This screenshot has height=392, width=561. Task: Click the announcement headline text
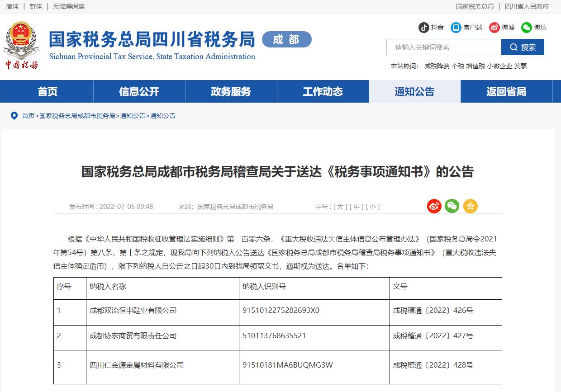point(277,171)
